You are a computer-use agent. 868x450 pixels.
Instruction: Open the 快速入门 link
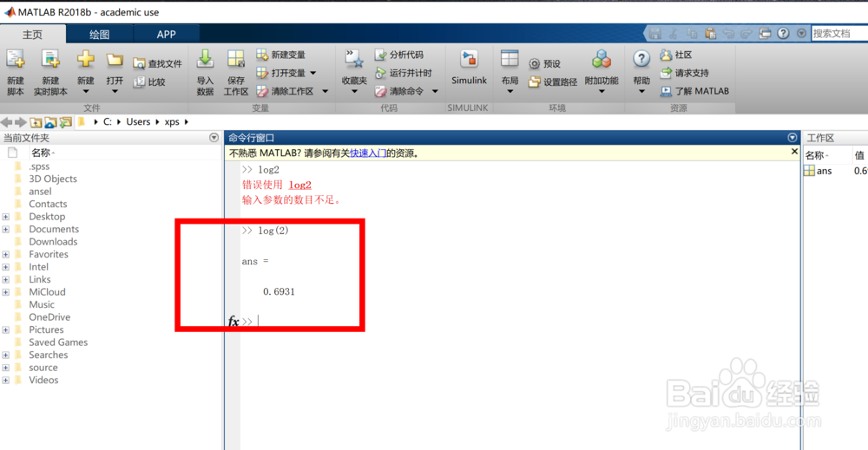pos(368,153)
